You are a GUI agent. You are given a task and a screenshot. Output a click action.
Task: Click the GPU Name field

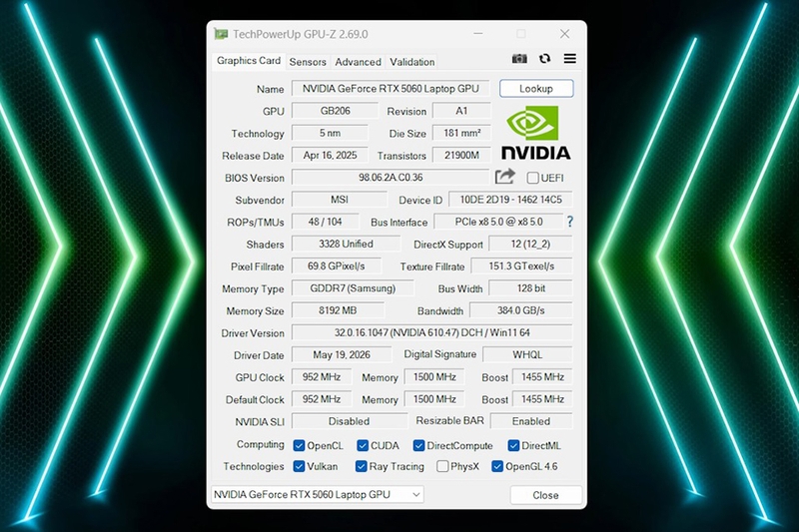pos(391,89)
